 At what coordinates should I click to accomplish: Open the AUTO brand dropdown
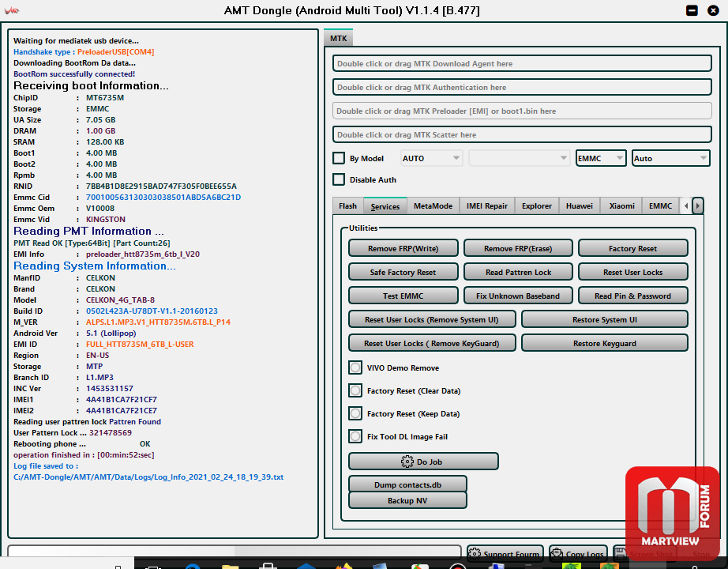(x=431, y=158)
